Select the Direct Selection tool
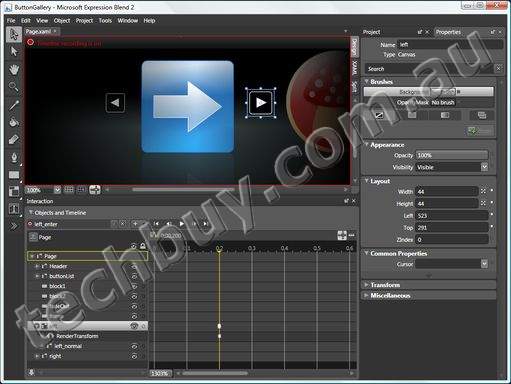The height and width of the screenshot is (384, 511). pos(14,52)
